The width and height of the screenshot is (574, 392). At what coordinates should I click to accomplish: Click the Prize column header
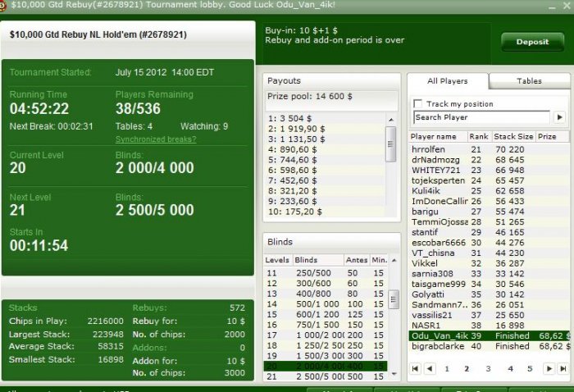(553, 136)
